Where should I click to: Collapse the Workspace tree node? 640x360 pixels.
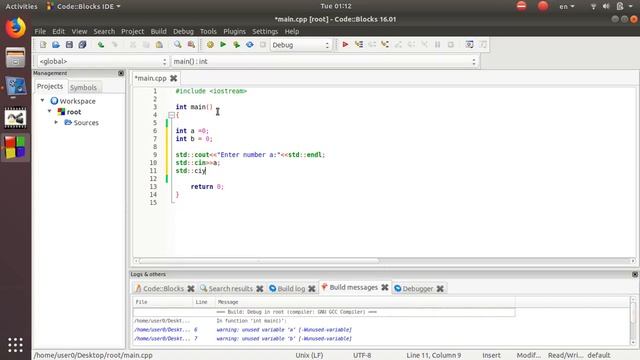pos(42,100)
